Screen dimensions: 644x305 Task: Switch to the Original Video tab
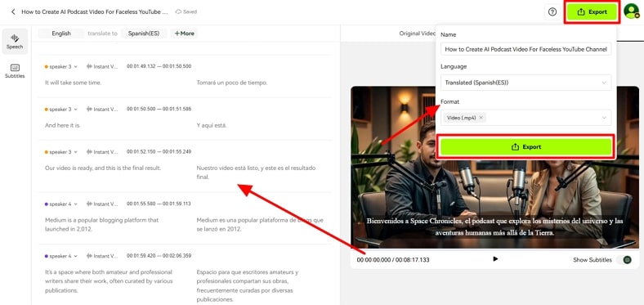[418, 34]
